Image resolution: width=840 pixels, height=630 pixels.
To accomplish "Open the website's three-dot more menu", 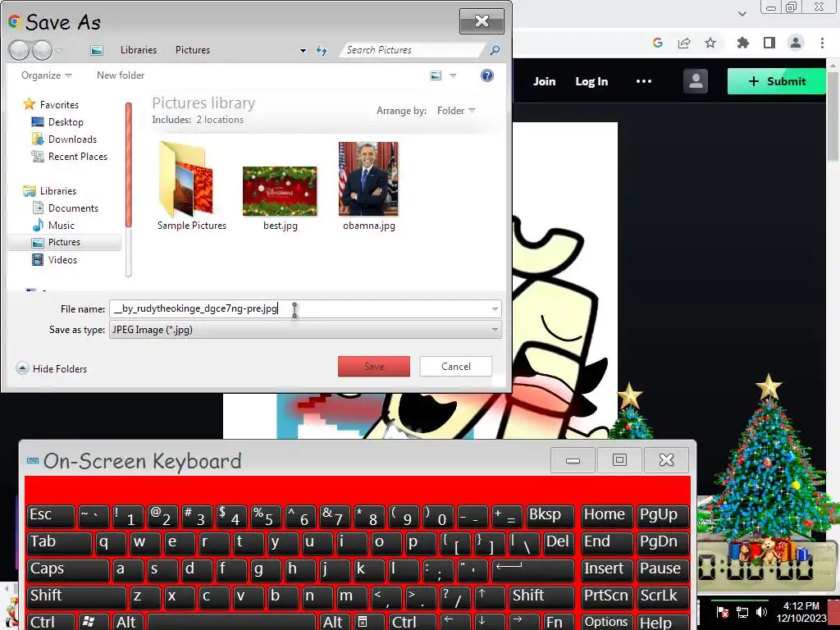I will click(644, 81).
